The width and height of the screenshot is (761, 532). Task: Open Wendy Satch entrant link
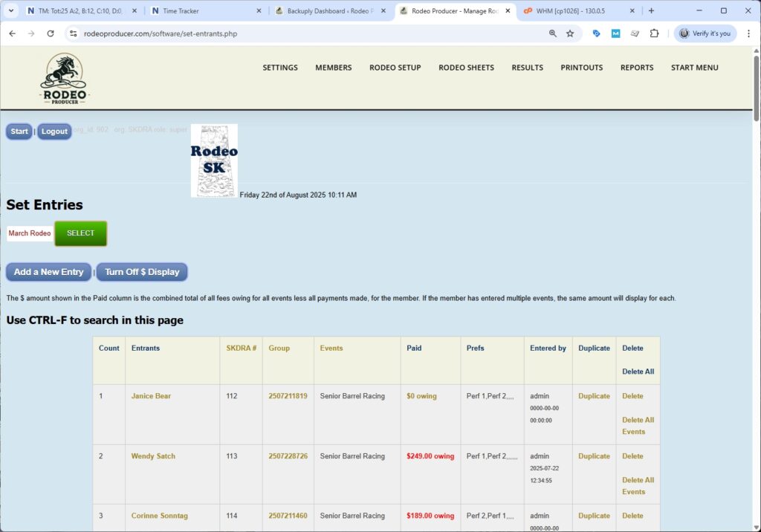[x=153, y=456]
